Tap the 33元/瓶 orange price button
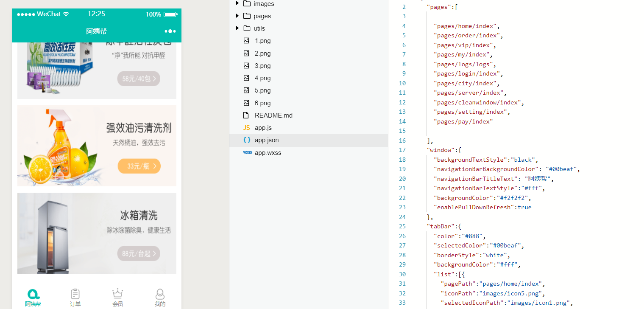This screenshot has height=309, width=644. 139,166
